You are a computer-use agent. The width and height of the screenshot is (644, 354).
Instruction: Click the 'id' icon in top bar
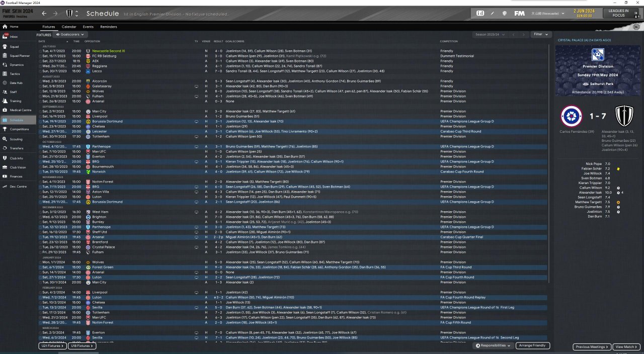tap(480, 13)
